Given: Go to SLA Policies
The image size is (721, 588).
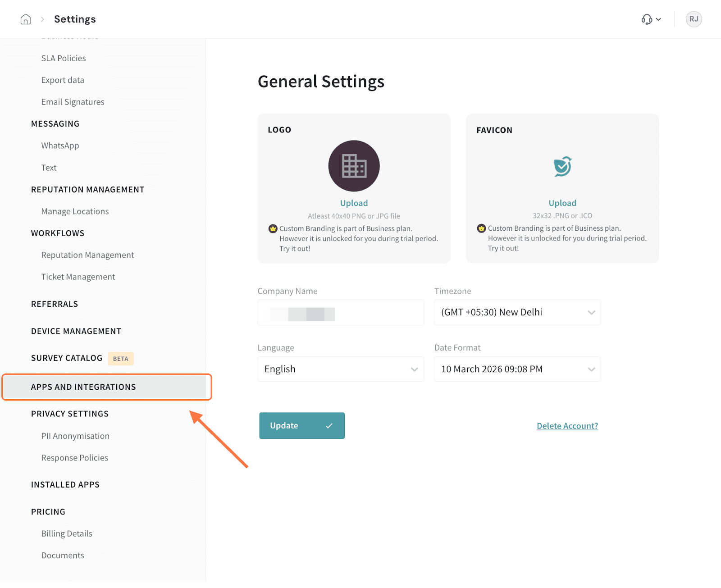Looking at the screenshot, I should [x=64, y=58].
